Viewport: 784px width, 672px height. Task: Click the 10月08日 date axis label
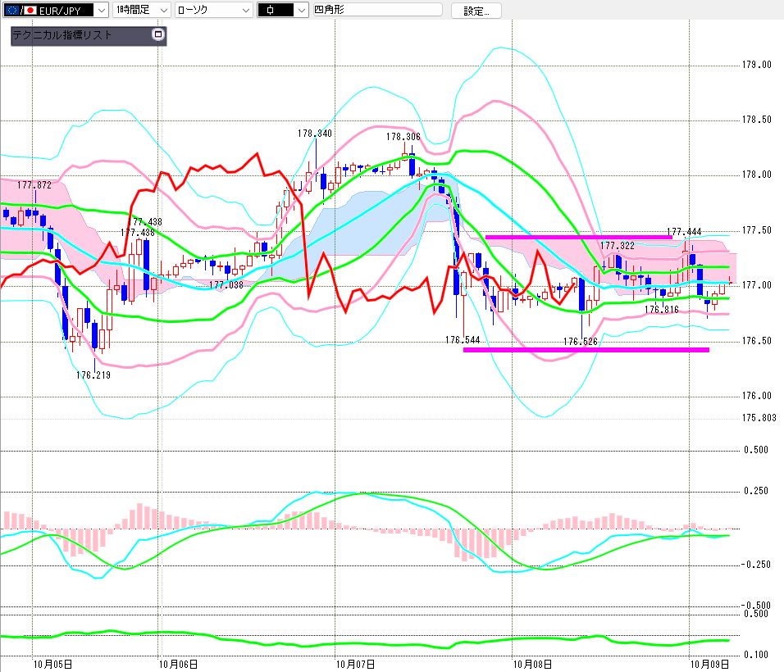pyautogui.click(x=532, y=664)
